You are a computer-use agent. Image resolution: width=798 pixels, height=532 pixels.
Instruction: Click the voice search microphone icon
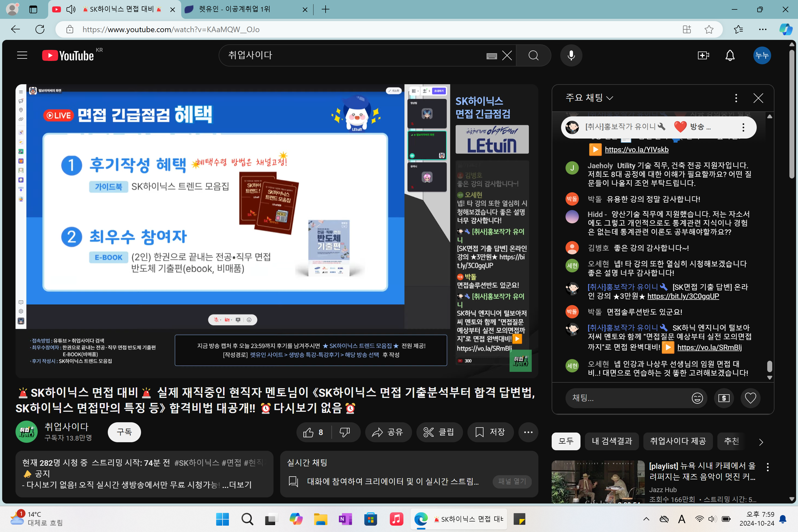click(571, 55)
